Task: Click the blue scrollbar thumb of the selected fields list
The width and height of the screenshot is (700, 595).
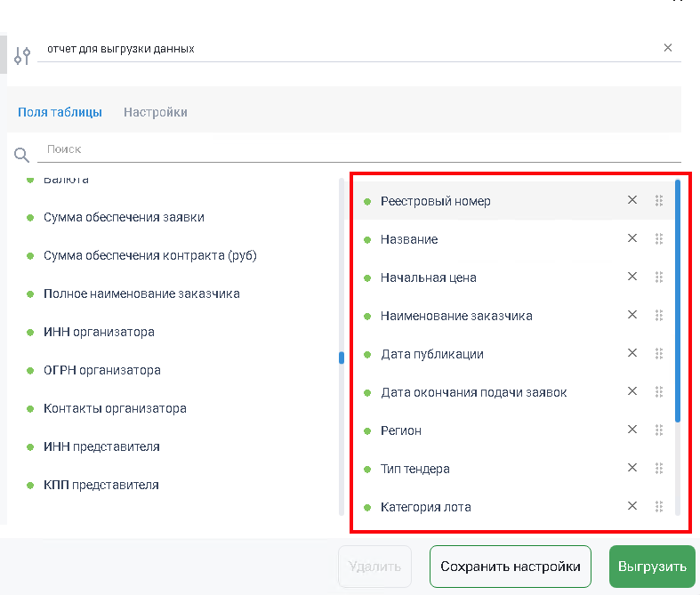Action: click(678, 301)
